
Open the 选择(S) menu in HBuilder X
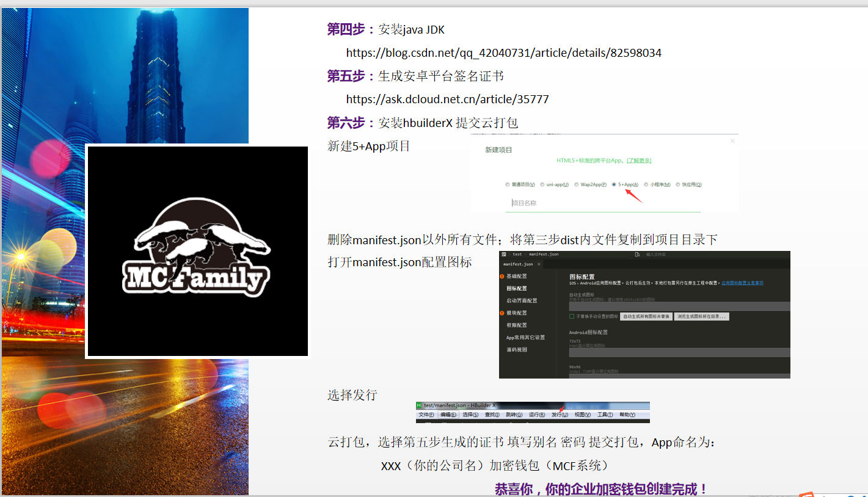(470, 415)
